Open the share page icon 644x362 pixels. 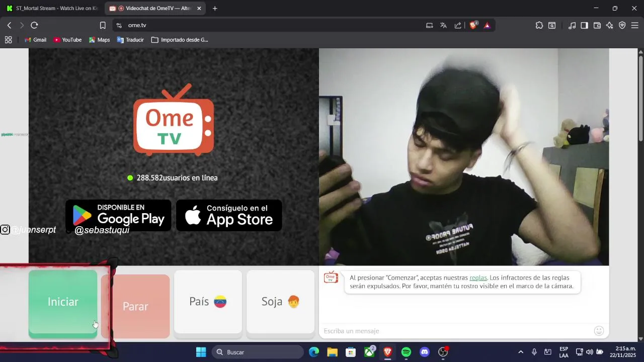tap(458, 25)
